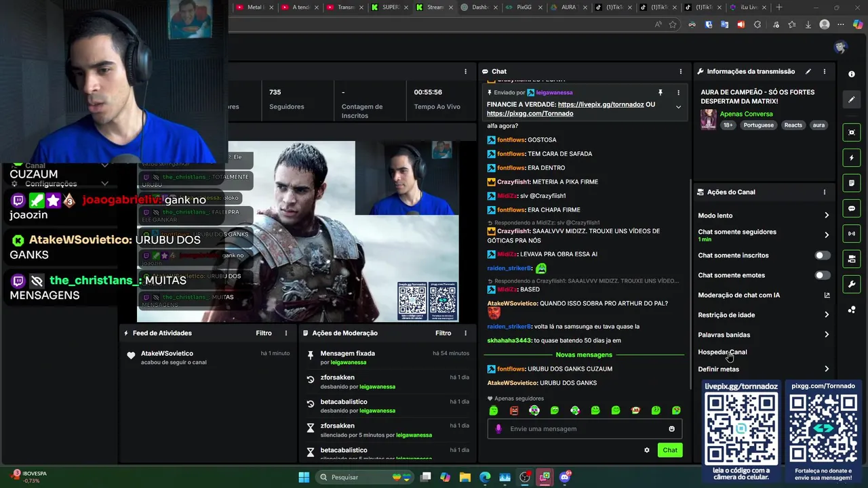Open the camera channel sidebar icon
Viewport: 868px width, 488px height.
tap(852, 259)
